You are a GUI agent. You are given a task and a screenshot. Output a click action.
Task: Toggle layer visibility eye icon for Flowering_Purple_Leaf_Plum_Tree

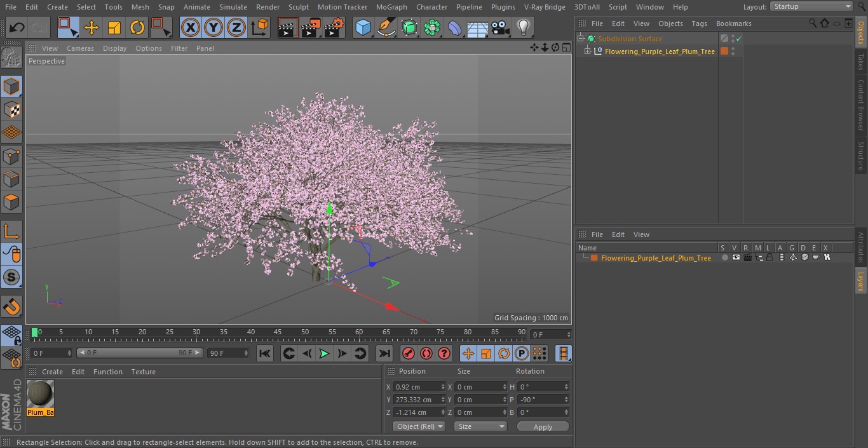(736, 257)
